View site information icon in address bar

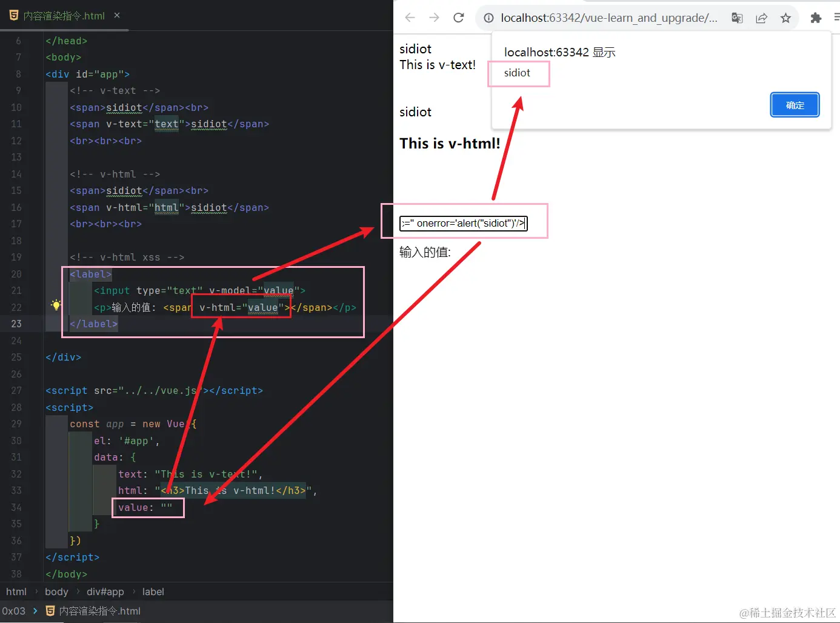click(x=488, y=18)
